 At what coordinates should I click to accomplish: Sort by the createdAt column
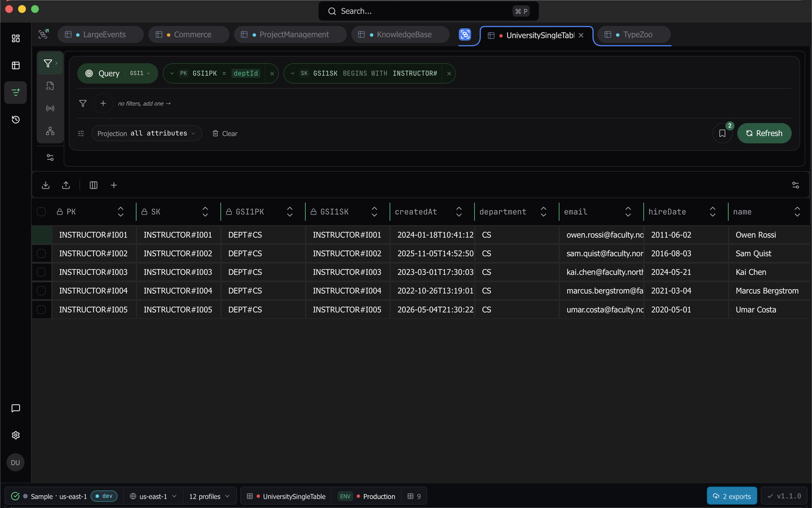[x=459, y=212]
